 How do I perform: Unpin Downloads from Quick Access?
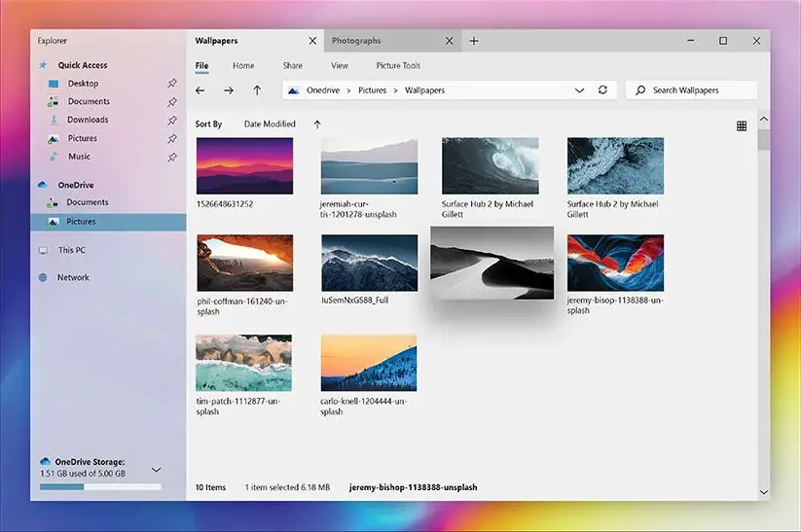172,120
